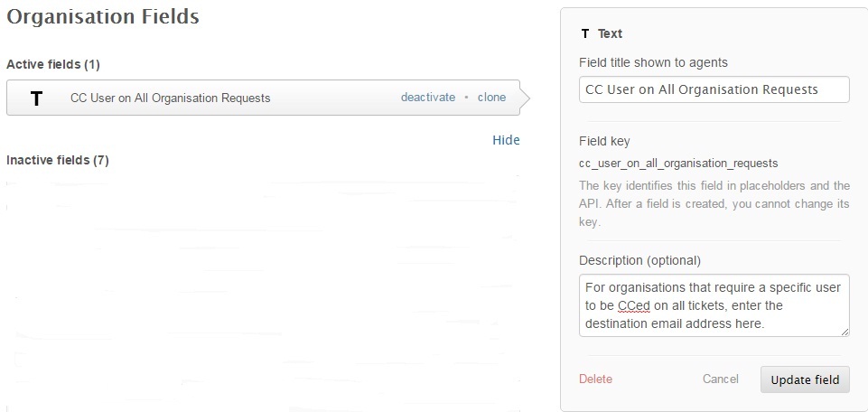Click the T icon in the panel header
Screen dimensions: 868x412
click(x=585, y=33)
